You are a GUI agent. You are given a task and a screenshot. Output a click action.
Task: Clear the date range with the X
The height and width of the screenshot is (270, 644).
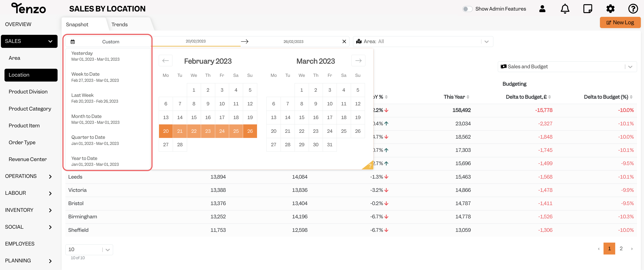click(344, 42)
